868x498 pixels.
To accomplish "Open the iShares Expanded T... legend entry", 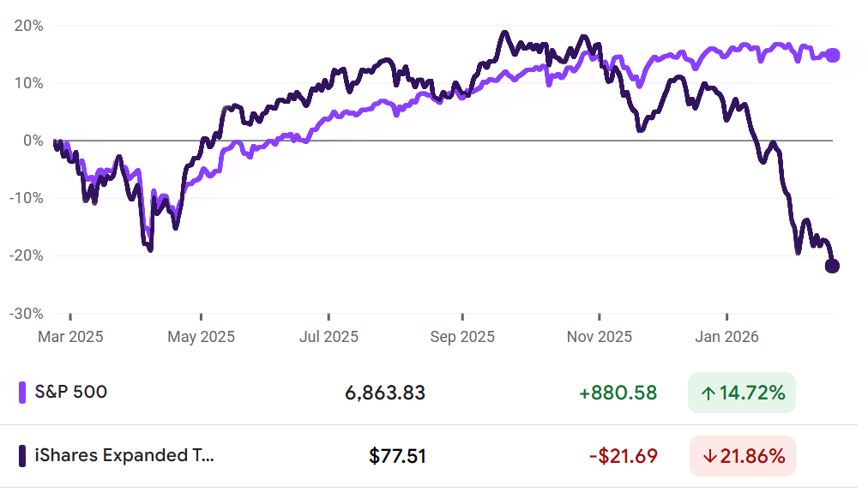I will click(124, 456).
